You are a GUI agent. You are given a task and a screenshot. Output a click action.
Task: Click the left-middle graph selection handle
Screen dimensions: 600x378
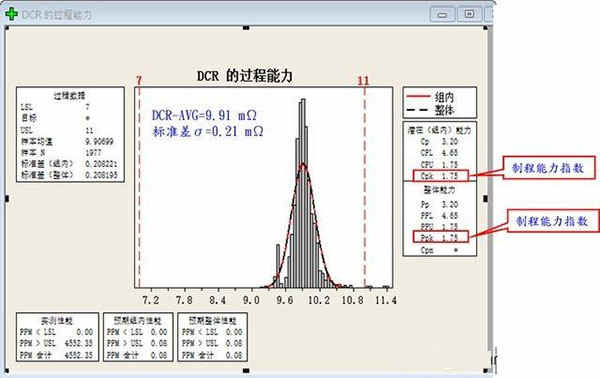(7, 199)
